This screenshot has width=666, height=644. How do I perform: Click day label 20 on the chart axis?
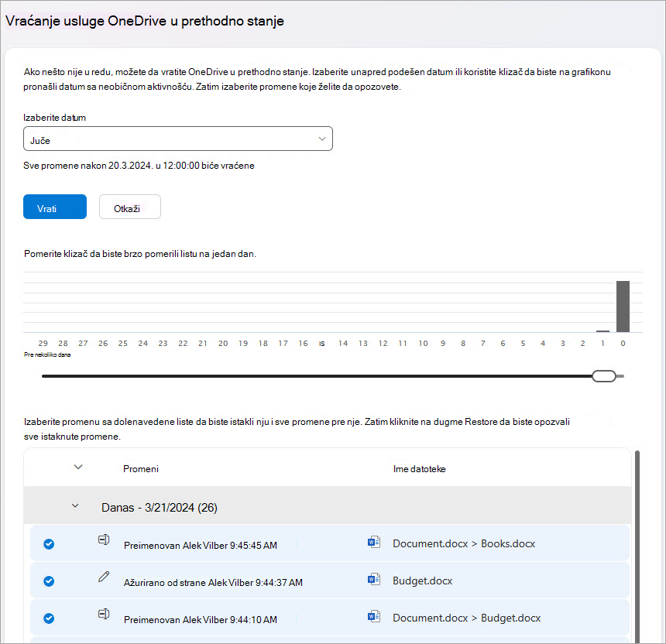[223, 343]
